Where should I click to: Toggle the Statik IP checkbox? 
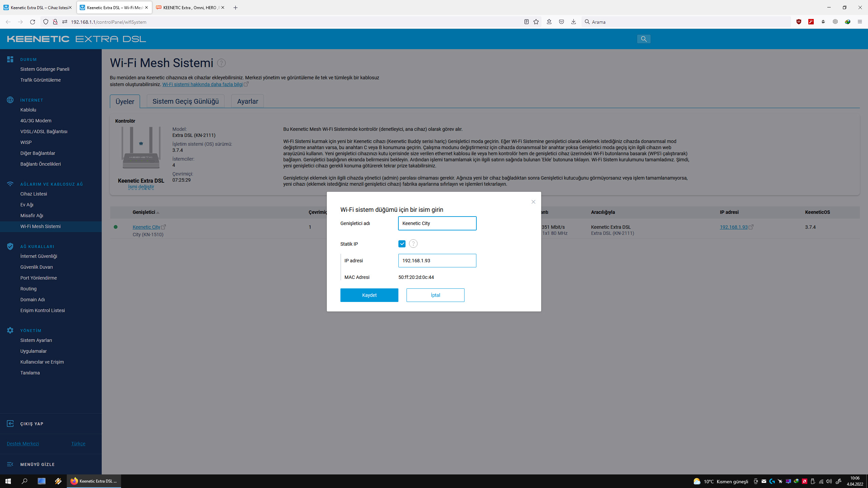402,244
